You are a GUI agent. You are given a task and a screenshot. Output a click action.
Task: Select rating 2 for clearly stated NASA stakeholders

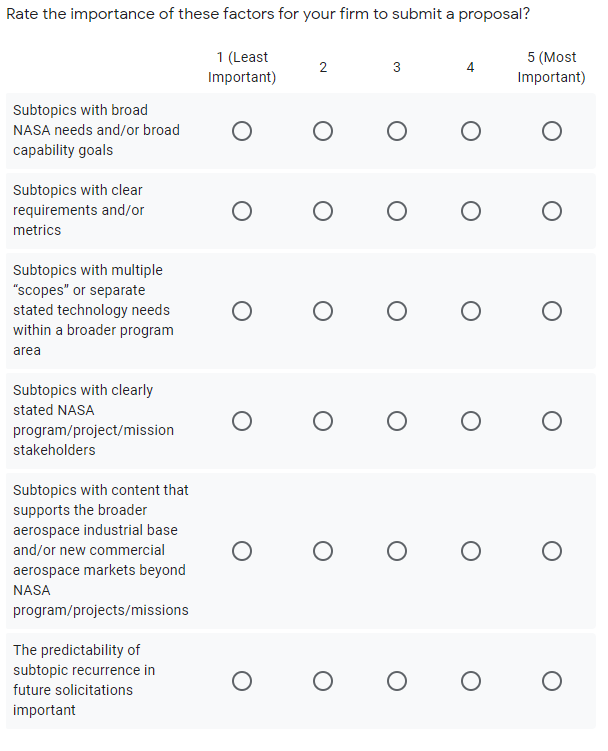(322, 421)
